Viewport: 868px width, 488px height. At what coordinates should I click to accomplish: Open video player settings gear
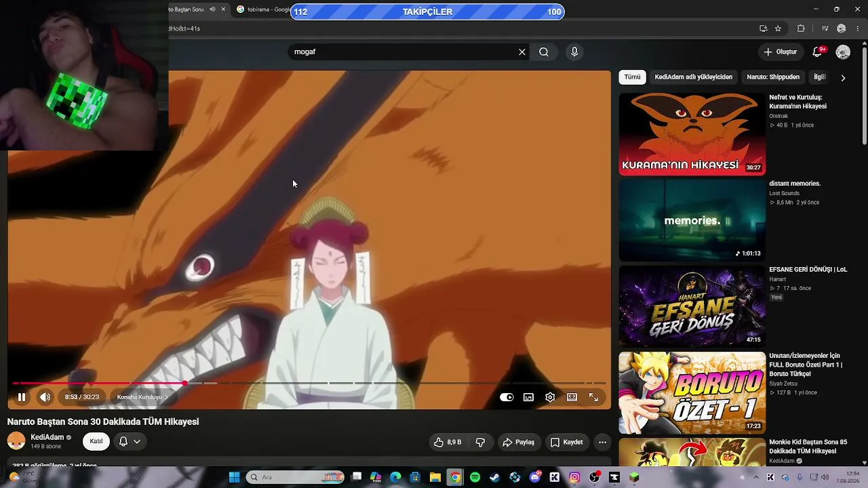pyautogui.click(x=550, y=397)
